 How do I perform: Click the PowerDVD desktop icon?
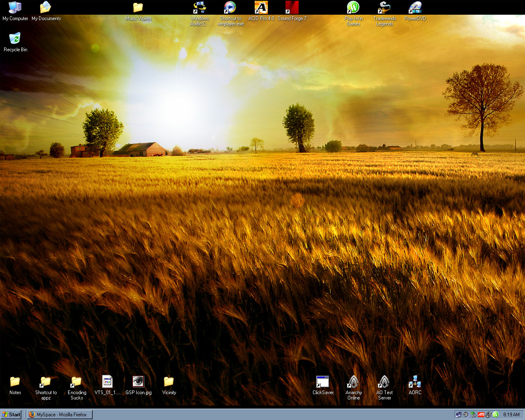415,8
